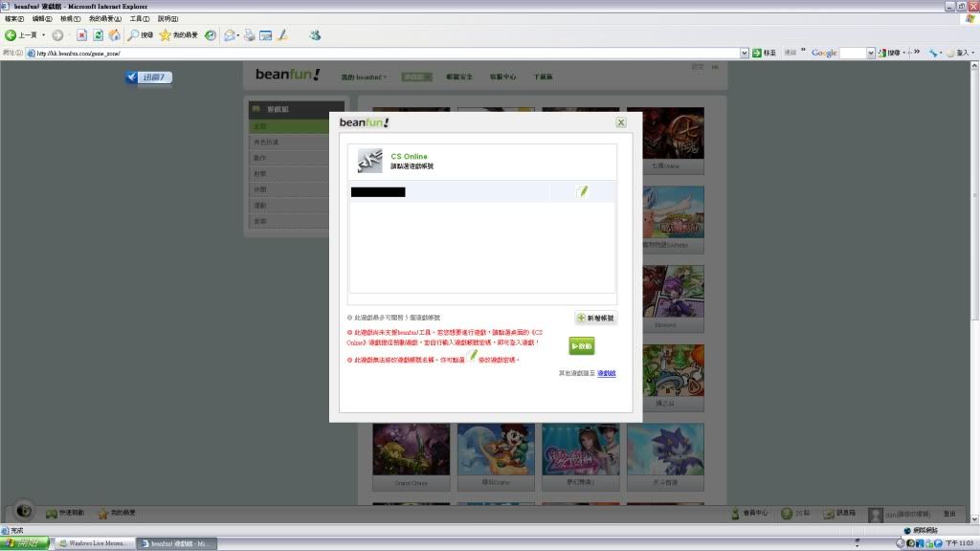
Task: Click the Search magnifier toolbar button
Action: pyautogui.click(x=140, y=35)
